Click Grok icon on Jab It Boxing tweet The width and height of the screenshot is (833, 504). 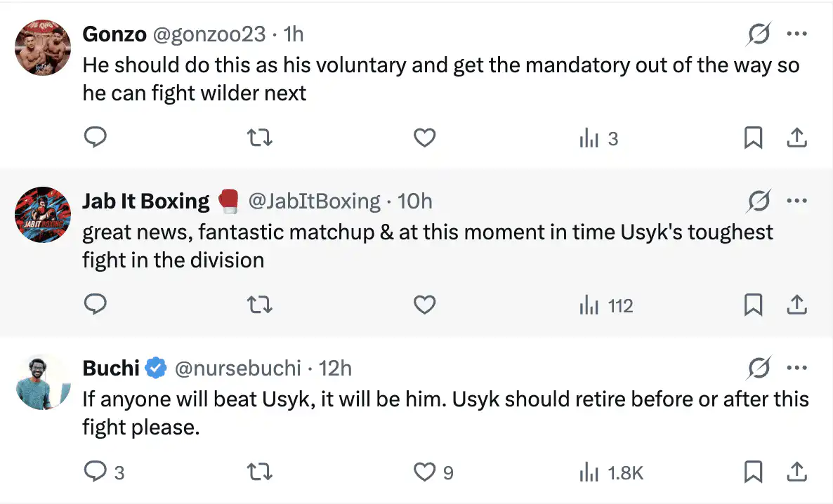tap(759, 201)
